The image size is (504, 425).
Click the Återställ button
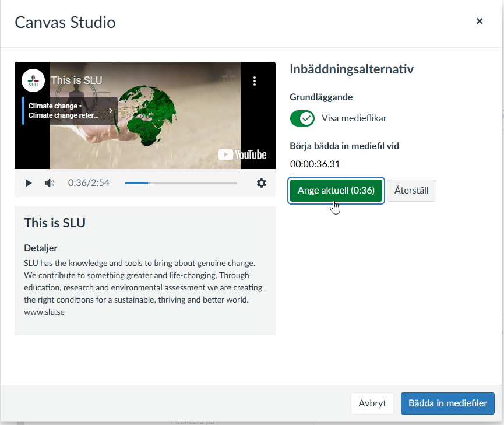[411, 191]
